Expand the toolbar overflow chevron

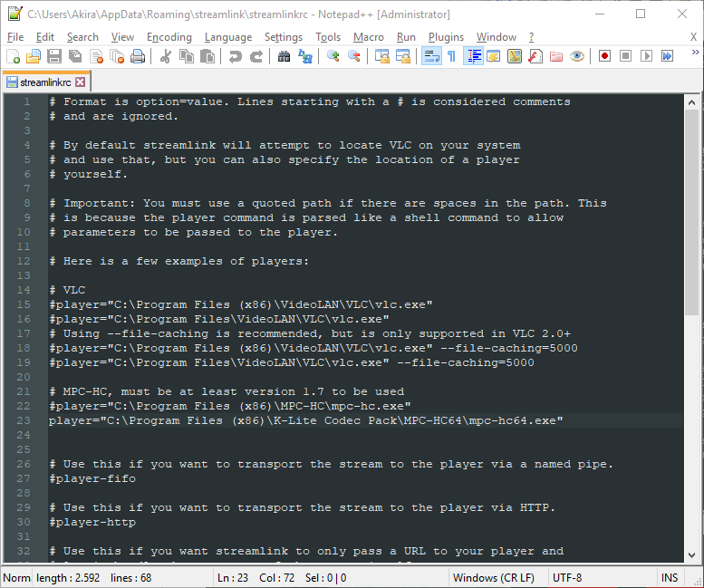click(696, 53)
